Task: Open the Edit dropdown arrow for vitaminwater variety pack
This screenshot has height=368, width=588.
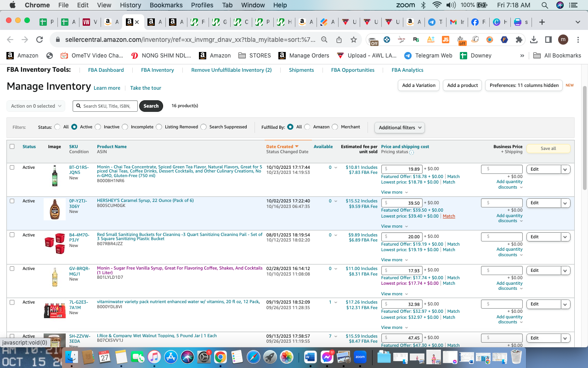Action: (x=565, y=304)
